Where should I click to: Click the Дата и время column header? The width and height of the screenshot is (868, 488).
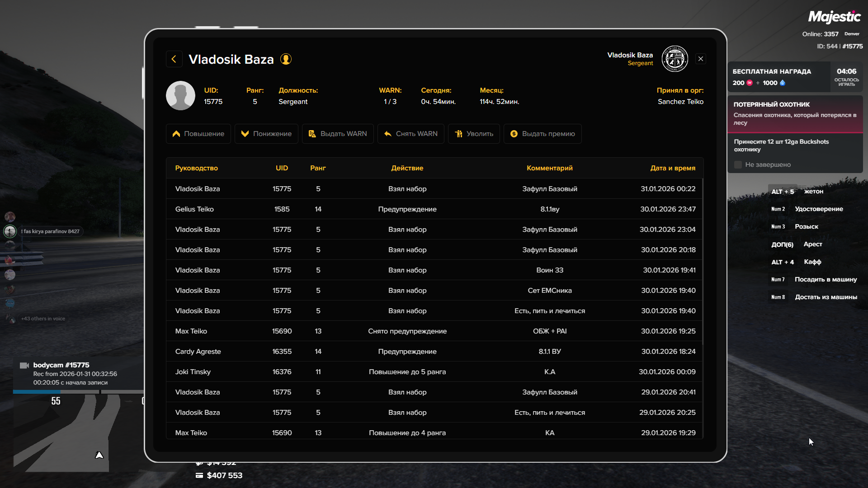pos(672,168)
